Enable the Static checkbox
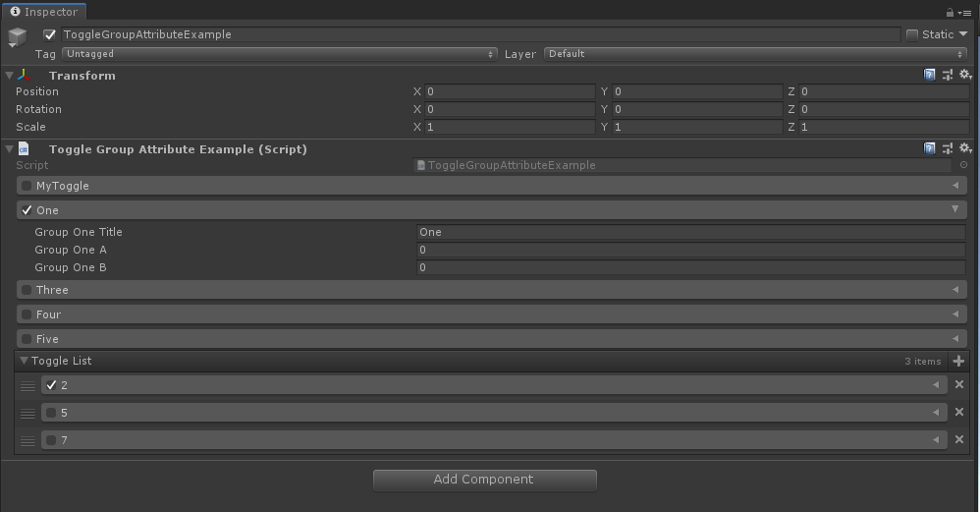The height and width of the screenshot is (512, 980). click(x=912, y=34)
